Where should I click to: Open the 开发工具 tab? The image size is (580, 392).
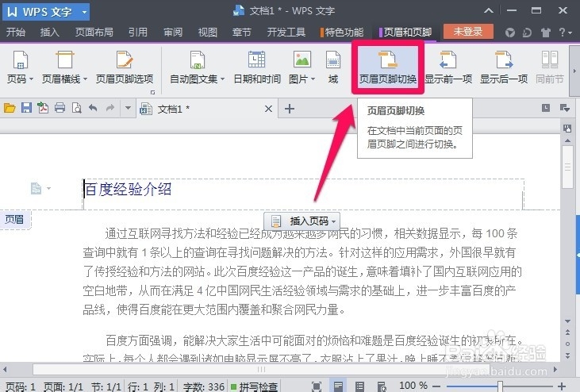coord(286,33)
